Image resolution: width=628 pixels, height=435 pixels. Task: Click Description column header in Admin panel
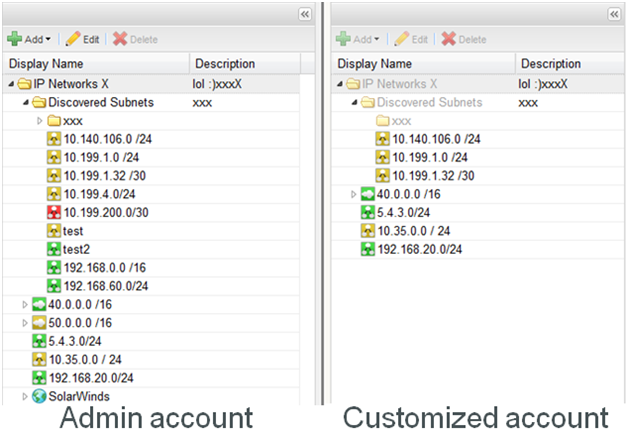pyautogui.click(x=245, y=63)
